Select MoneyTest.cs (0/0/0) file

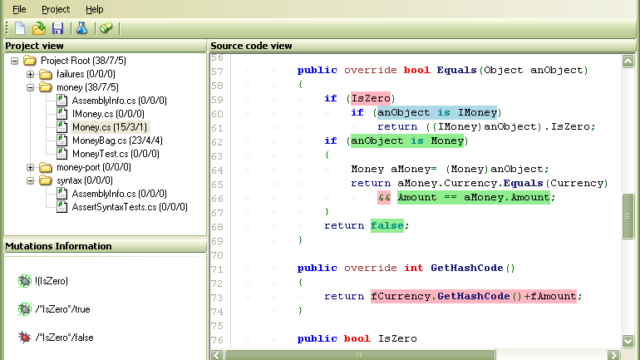(116, 154)
